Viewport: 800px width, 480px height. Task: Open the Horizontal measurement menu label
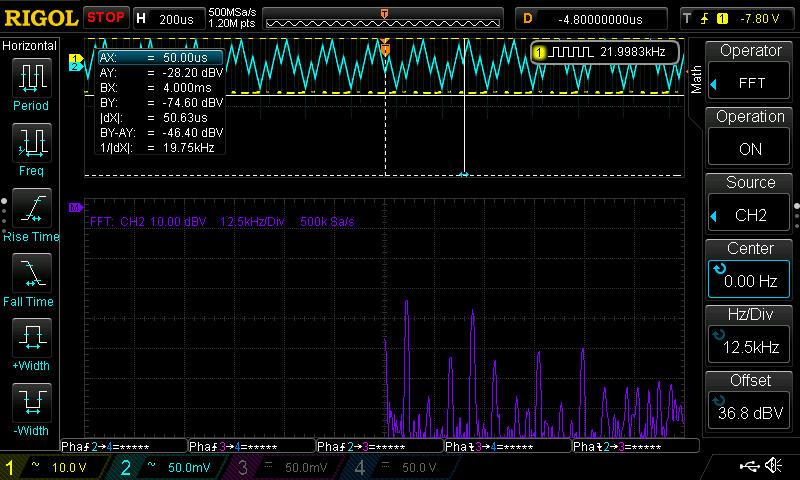click(31, 46)
